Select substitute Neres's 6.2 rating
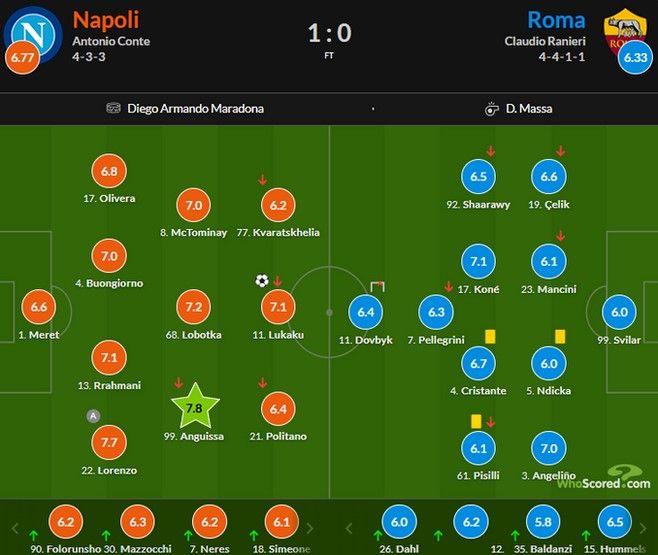 coord(210,522)
